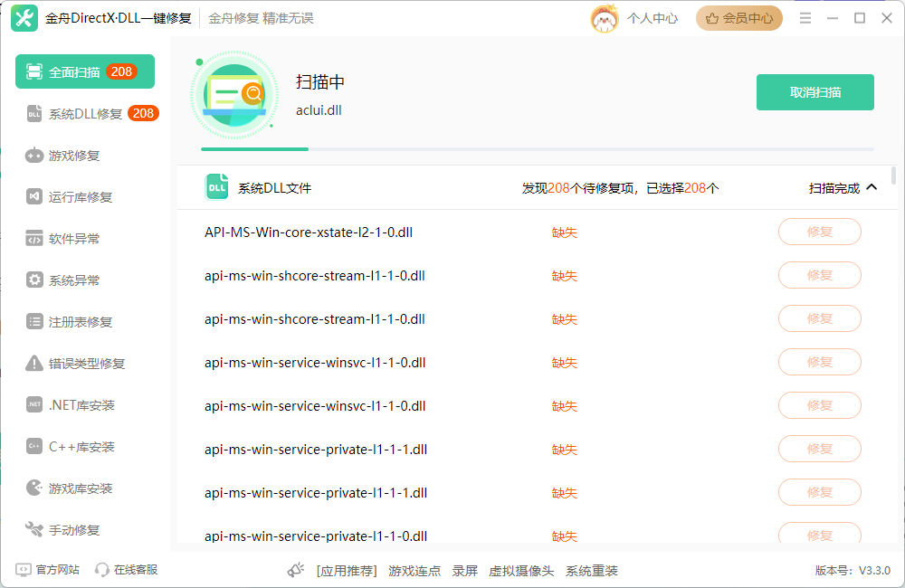Screen dimensions: 905x588
Task: Click the 208 badge on 全面扫描
Action: pos(121,71)
